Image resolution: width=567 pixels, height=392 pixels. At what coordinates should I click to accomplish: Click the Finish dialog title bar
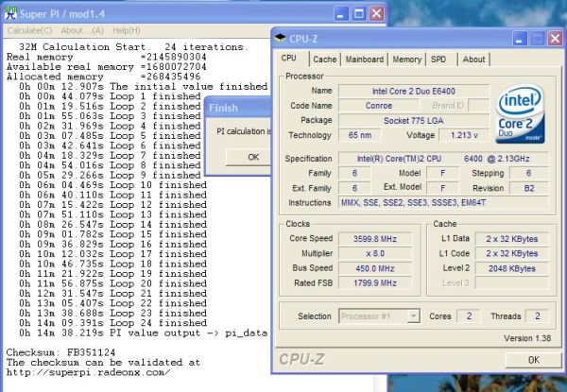click(x=239, y=108)
